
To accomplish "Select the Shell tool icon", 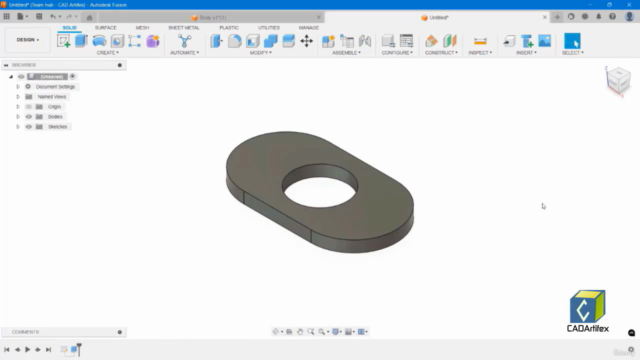I will pos(253,41).
